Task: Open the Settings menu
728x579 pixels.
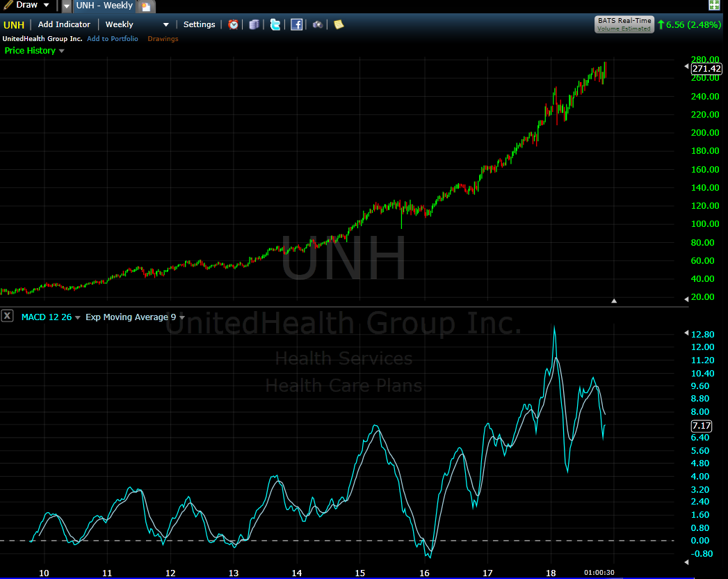Action: pos(200,24)
